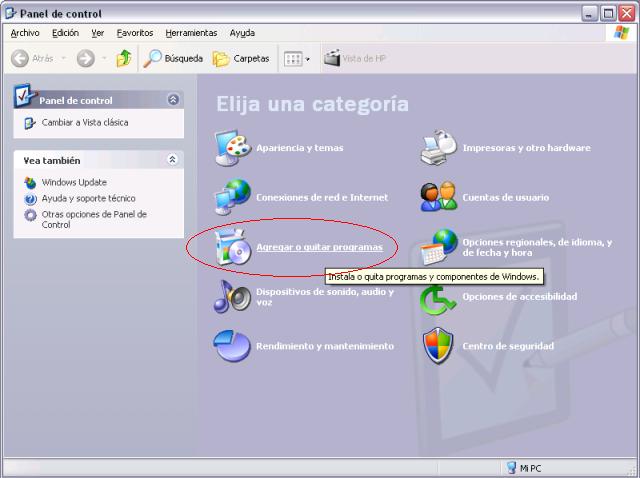The width and height of the screenshot is (640, 478).
Task: Open the Herramientas menu
Action: 191,33
